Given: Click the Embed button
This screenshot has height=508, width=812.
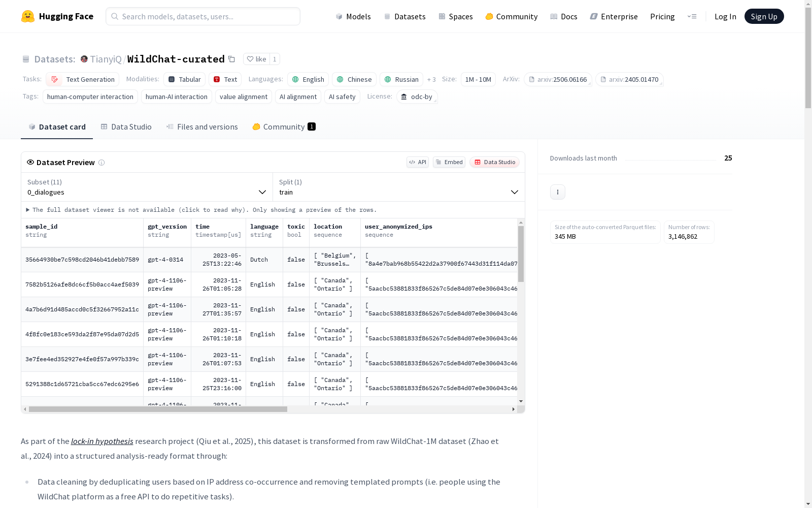Looking at the screenshot, I should (x=449, y=162).
